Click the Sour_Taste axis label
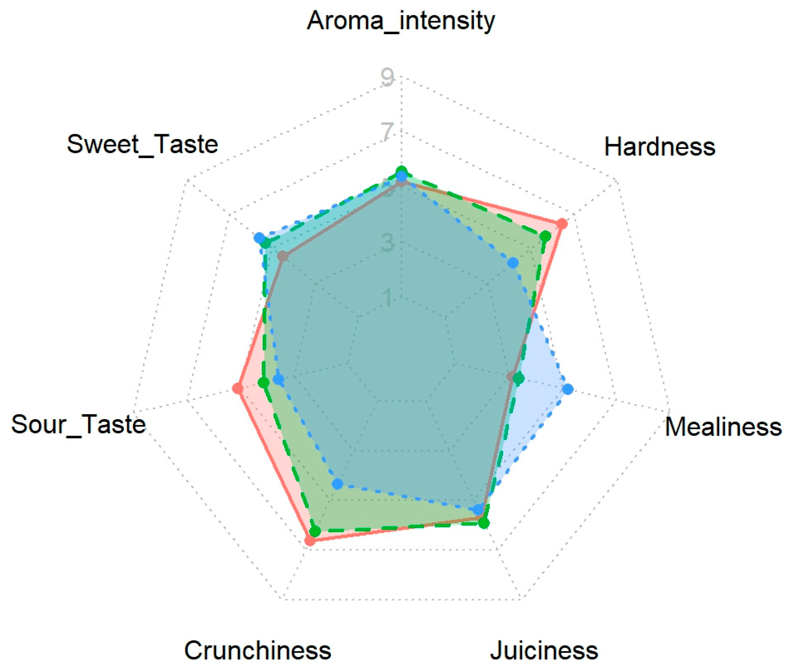Viewport: 792px width, 672px height. [x=78, y=424]
